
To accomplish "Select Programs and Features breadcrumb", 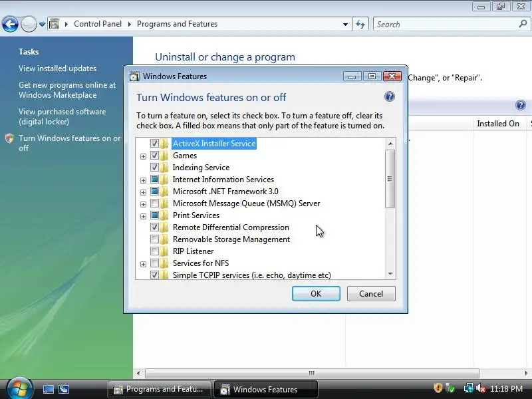I will click(x=177, y=24).
